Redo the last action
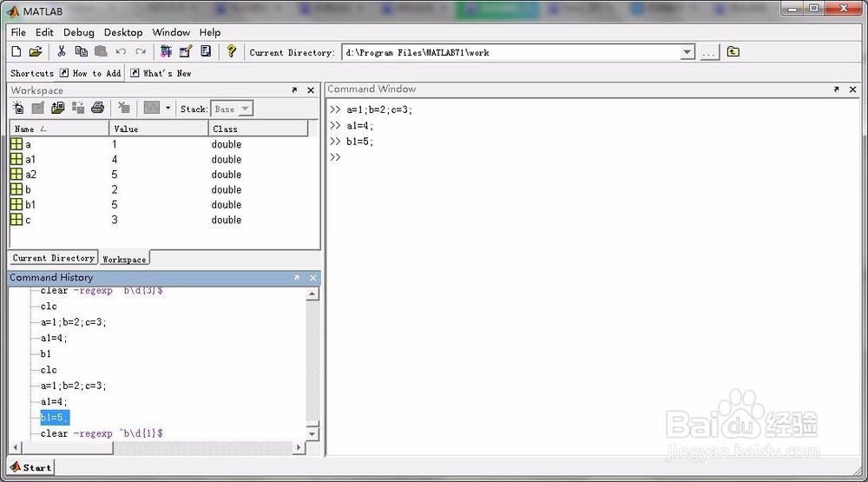Image resolution: width=868 pixels, height=482 pixels. coord(141,51)
